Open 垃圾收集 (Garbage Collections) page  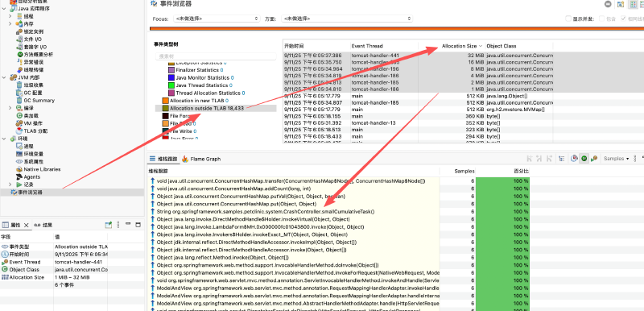[34, 85]
